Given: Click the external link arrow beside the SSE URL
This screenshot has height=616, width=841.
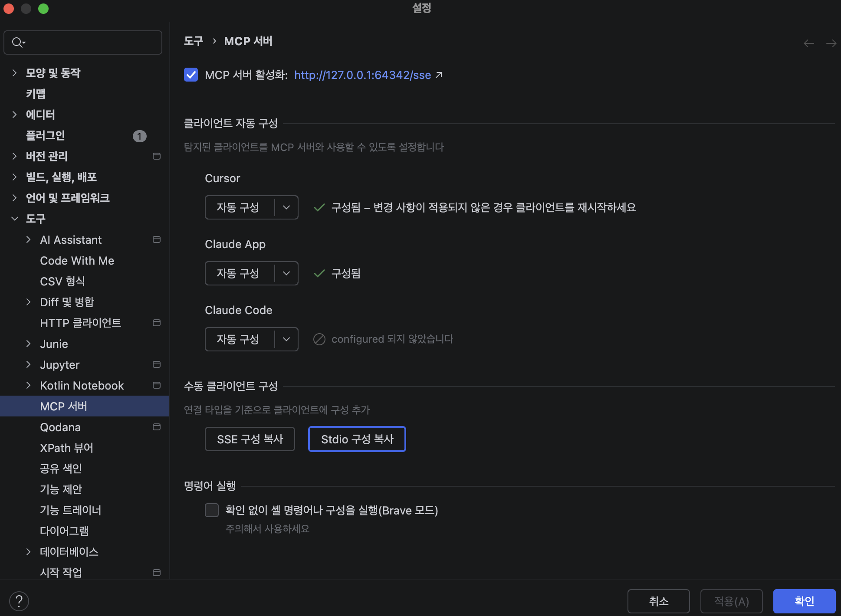Looking at the screenshot, I should (439, 75).
